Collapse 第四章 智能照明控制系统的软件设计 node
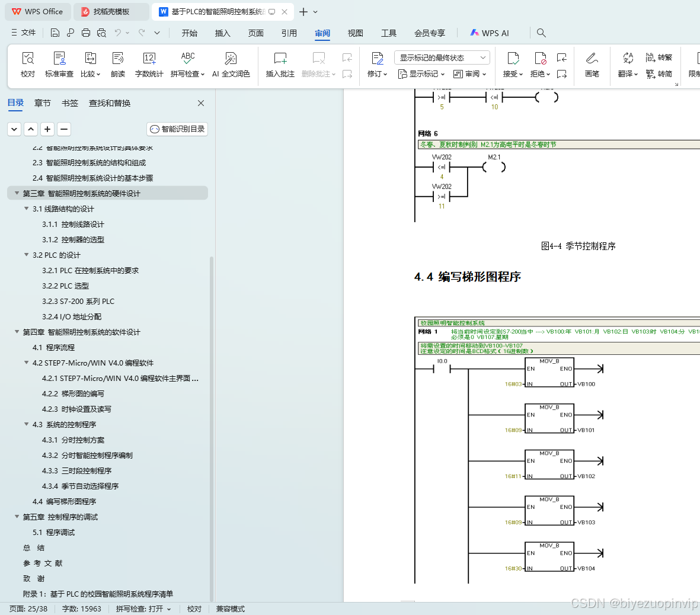This screenshot has height=615, width=700. 17,332
